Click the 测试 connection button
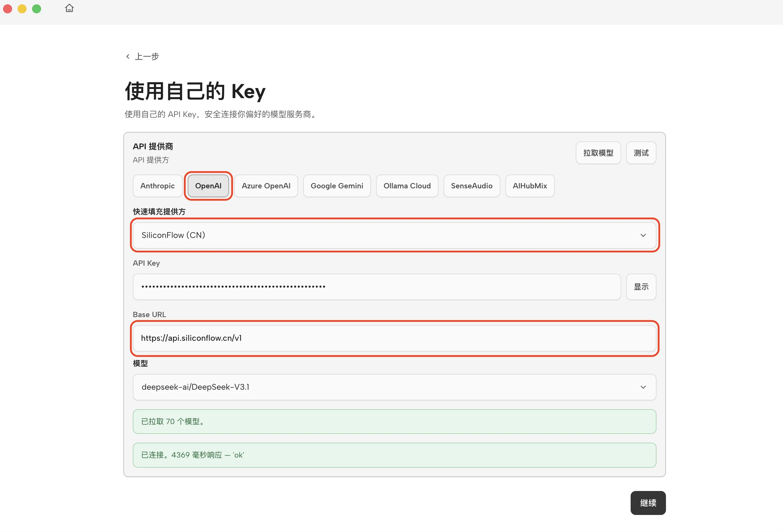Image resolution: width=783 pixels, height=532 pixels. tap(641, 153)
